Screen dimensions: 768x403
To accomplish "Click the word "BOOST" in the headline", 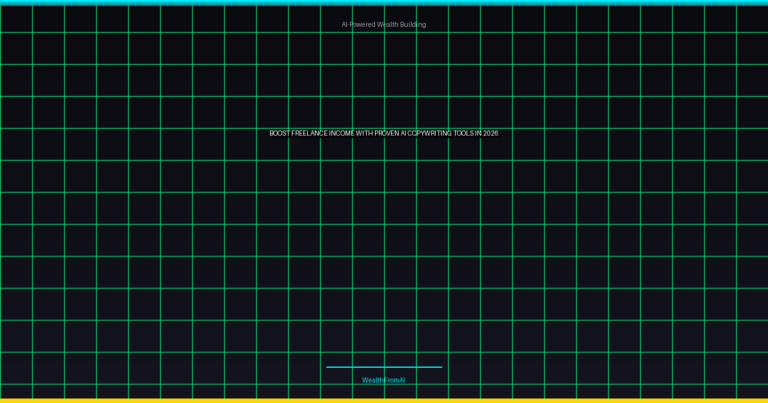I will (279, 133).
